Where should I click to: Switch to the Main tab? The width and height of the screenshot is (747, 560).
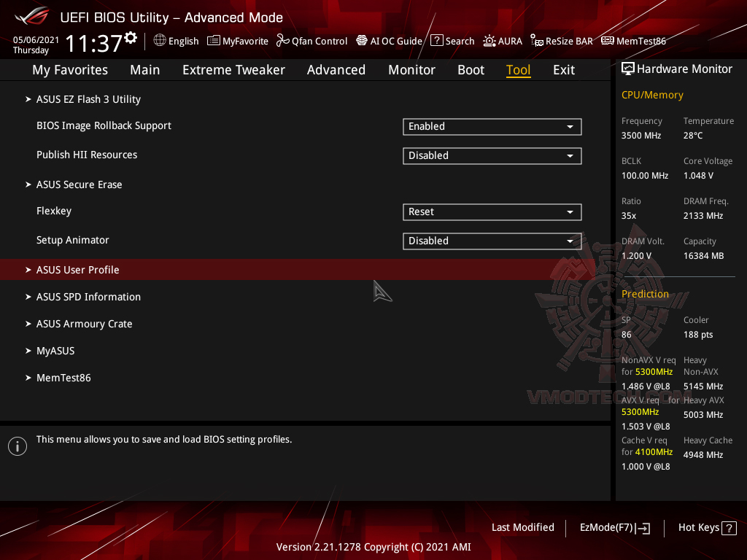(145, 70)
